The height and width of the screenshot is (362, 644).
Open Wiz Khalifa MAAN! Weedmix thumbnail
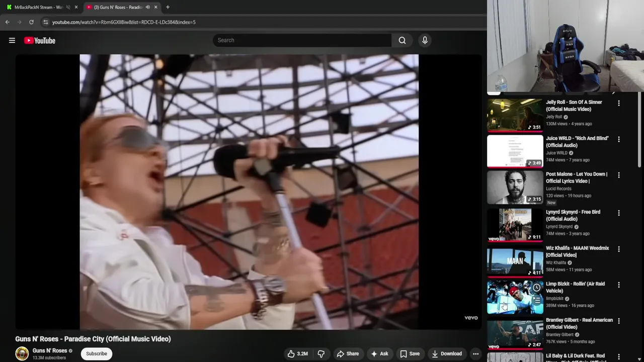coord(515,260)
